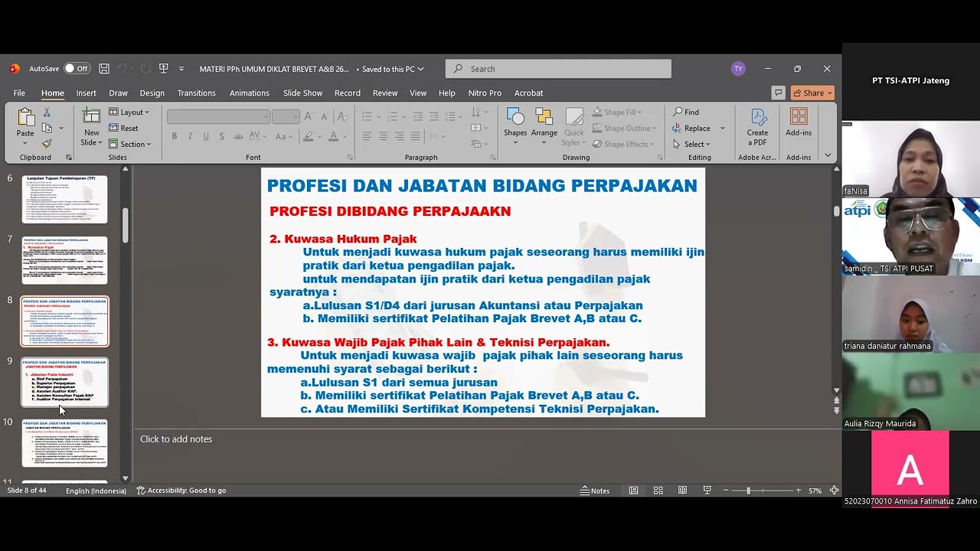Toggle Underline formatting
The image size is (980, 551).
[x=206, y=136]
